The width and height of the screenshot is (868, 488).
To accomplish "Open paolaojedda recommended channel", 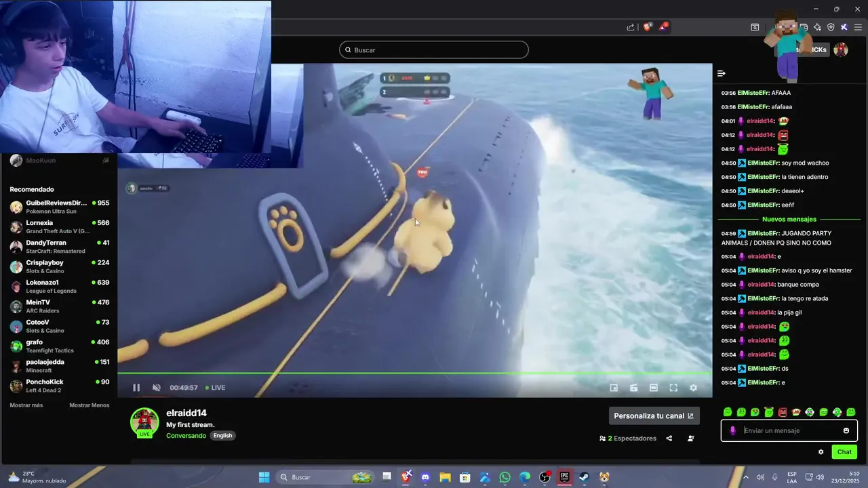I will (60, 366).
